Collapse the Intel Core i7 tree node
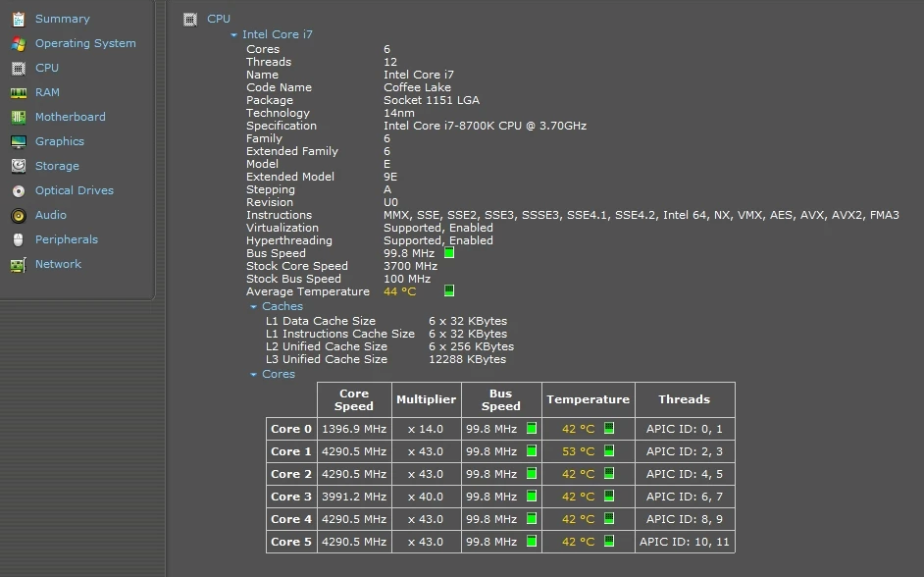Viewport: 924px width, 577px height. click(x=234, y=34)
